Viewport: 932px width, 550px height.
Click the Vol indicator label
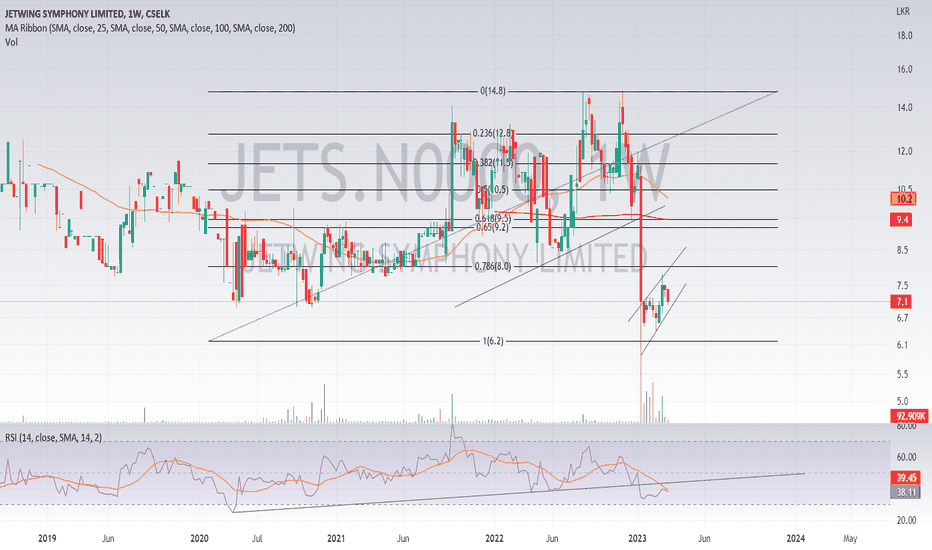pos(11,42)
